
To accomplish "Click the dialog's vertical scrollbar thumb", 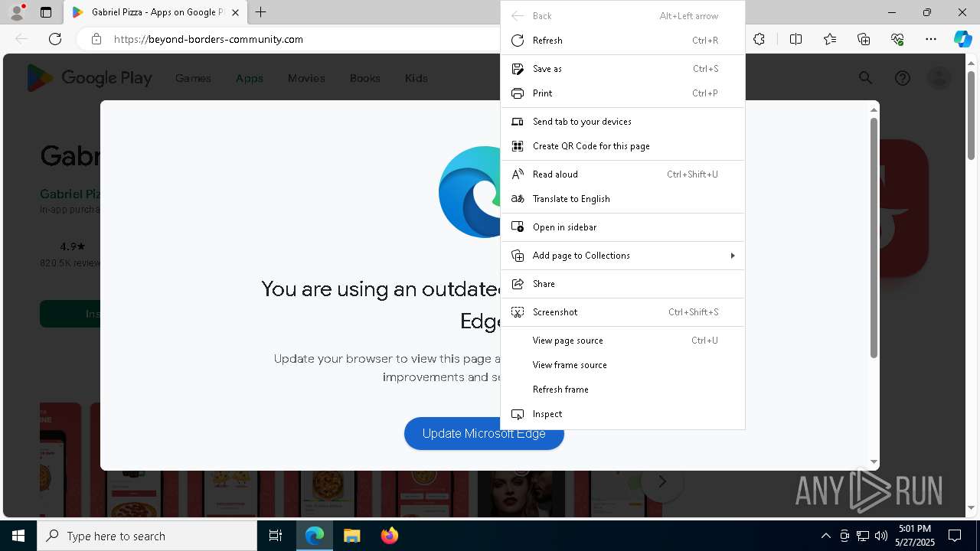I will pos(874,237).
